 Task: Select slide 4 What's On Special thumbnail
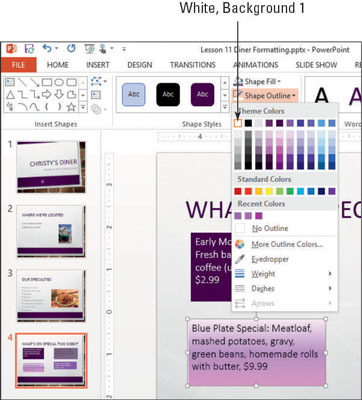51,361
